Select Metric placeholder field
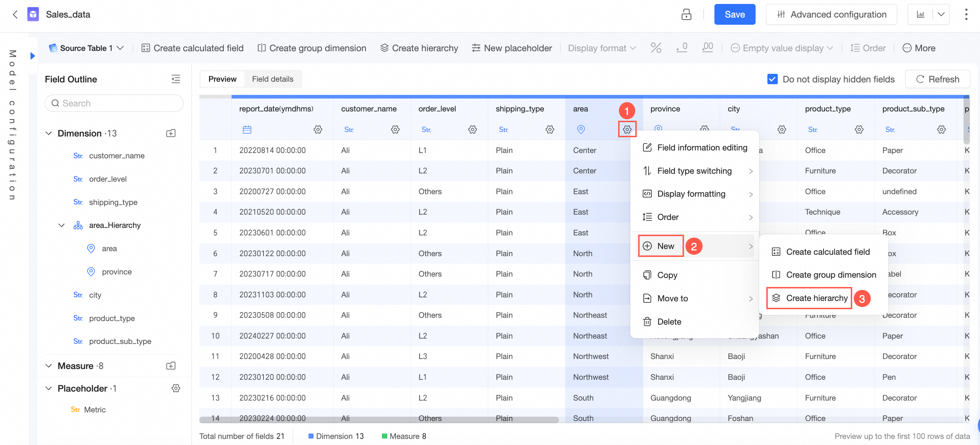 (94, 410)
